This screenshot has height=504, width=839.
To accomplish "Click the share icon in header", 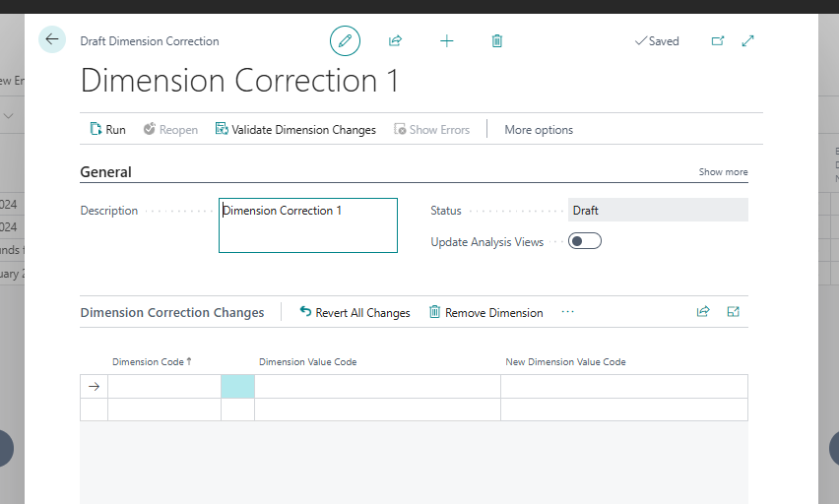I will tap(395, 41).
